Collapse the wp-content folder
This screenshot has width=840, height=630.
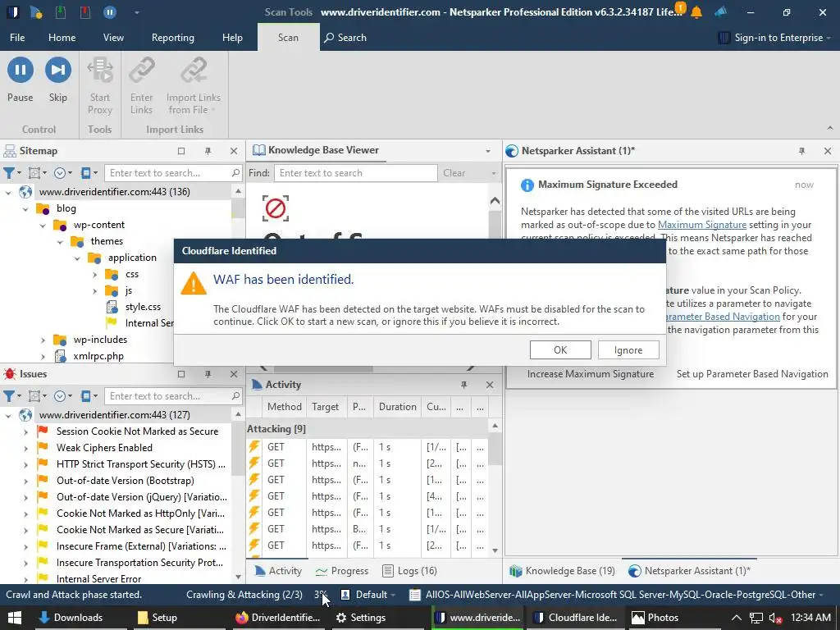tap(43, 225)
